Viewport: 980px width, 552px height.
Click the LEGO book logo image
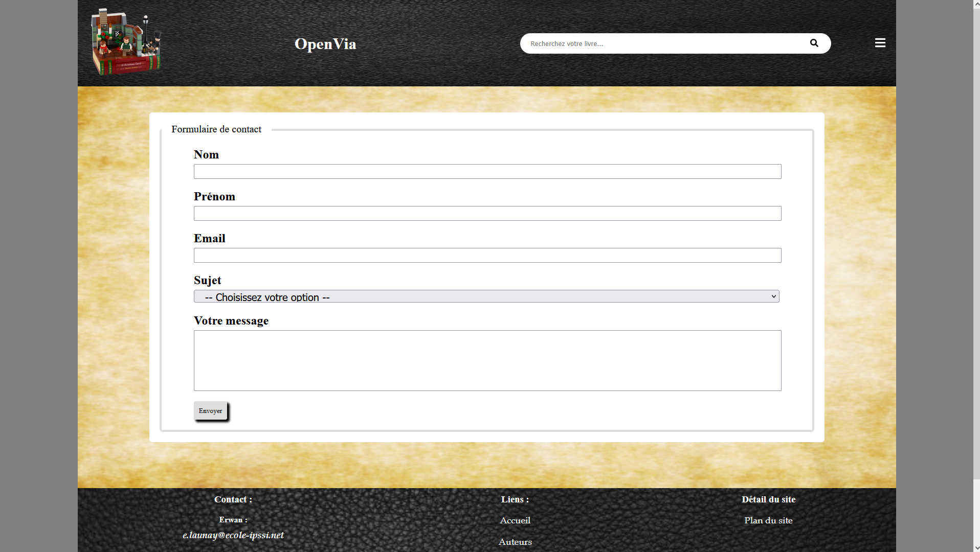[x=126, y=42]
